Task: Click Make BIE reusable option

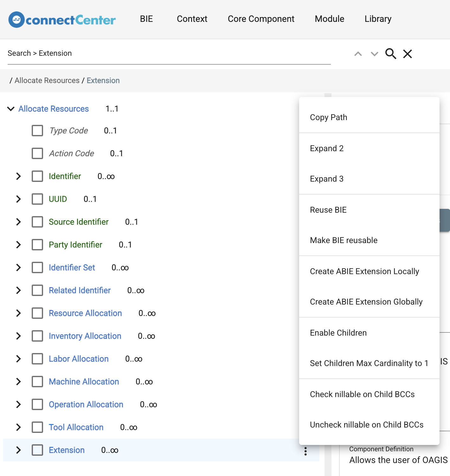Action: pyautogui.click(x=344, y=240)
